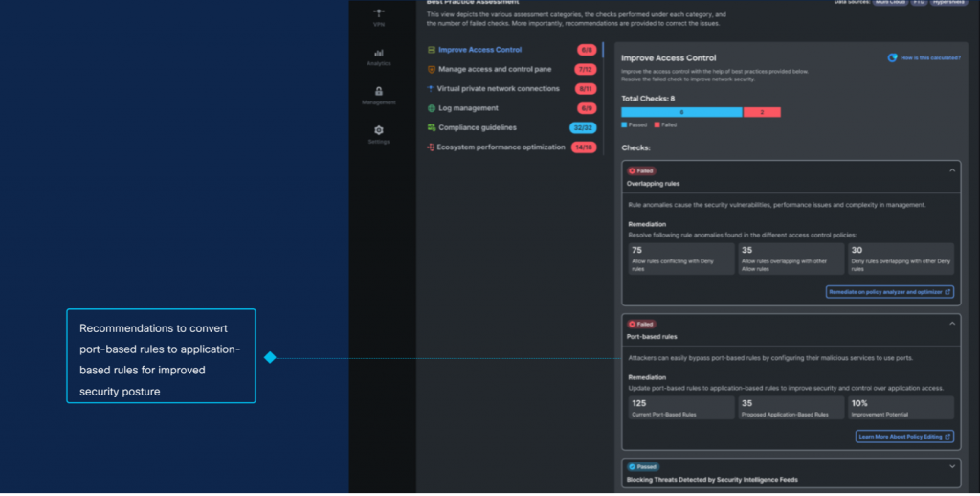
Task: Click the 'How is this calculated?' info icon
Action: pyautogui.click(x=893, y=57)
